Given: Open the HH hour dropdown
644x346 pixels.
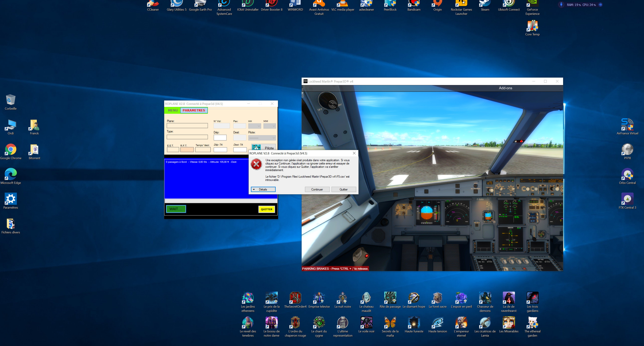Looking at the screenshot, I should click(x=255, y=126).
